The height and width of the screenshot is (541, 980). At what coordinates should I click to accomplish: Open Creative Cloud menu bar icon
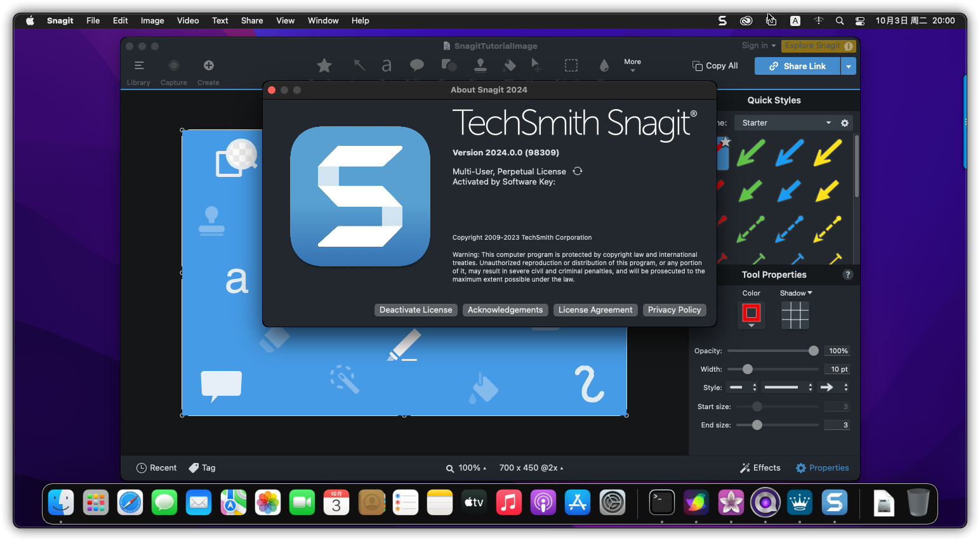pos(746,21)
